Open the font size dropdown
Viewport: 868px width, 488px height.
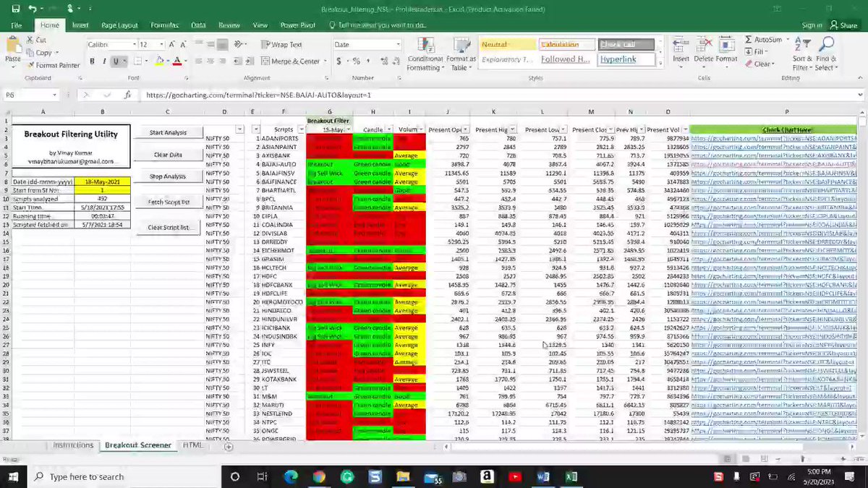pyautogui.click(x=162, y=45)
